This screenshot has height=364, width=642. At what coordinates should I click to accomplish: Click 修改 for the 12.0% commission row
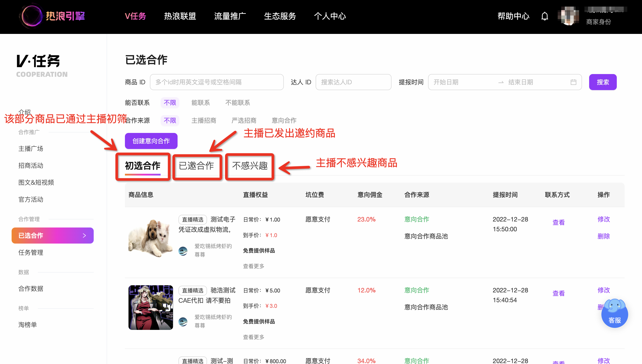tap(603, 290)
